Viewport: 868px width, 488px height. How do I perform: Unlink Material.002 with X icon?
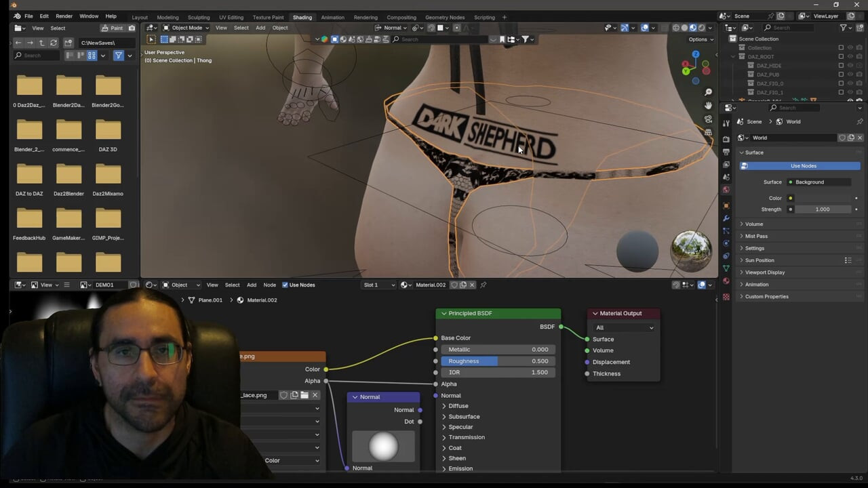pos(473,285)
